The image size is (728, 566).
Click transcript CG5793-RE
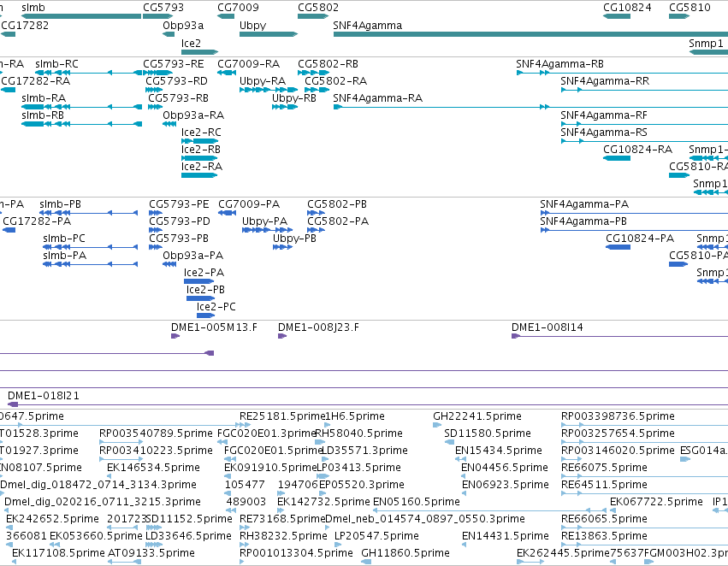[x=158, y=73]
